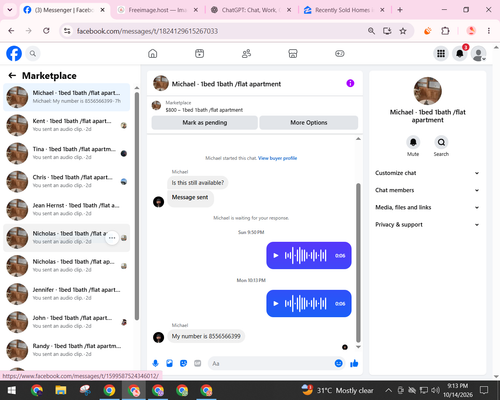Screen dimensions: 500x400
Task: Open View buyer profile link
Action: pyautogui.click(x=277, y=158)
